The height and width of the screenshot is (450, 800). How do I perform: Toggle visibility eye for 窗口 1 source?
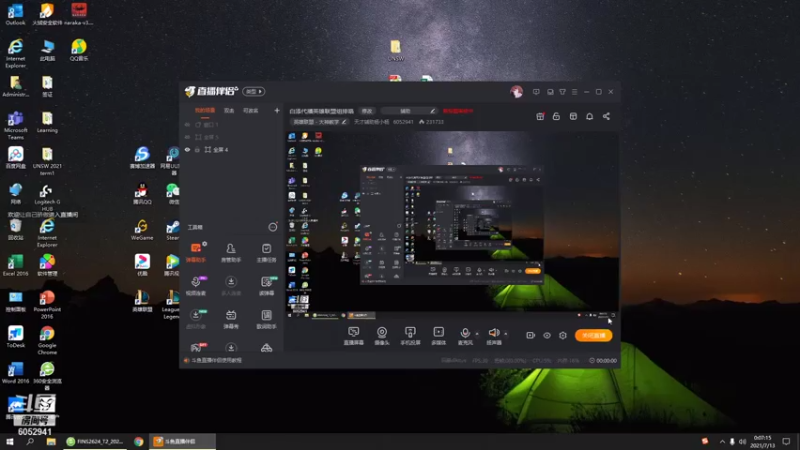click(x=187, y=124)
